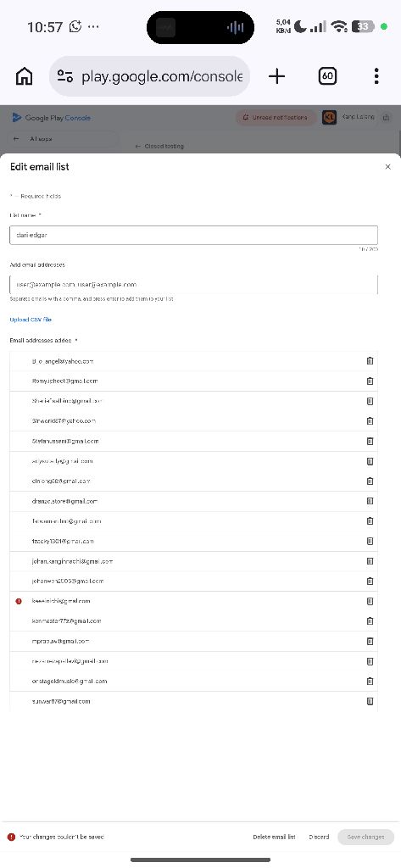Click Google Play Console logo behind dialog
The image size is (401, 868).
(x=51, y=117)
